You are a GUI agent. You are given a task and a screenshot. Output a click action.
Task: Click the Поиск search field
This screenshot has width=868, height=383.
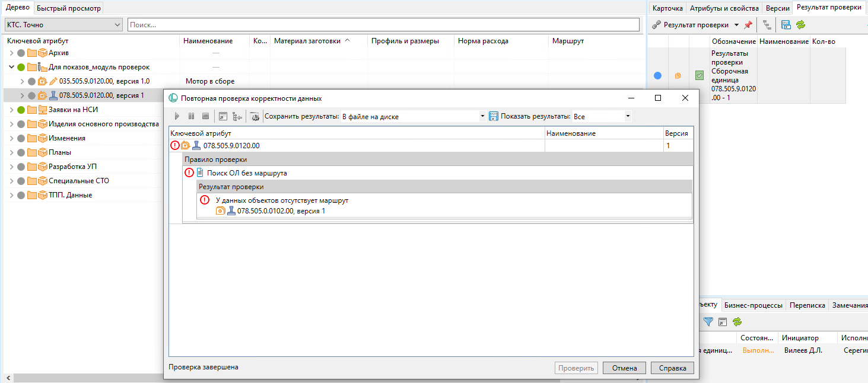coord(383,25)
